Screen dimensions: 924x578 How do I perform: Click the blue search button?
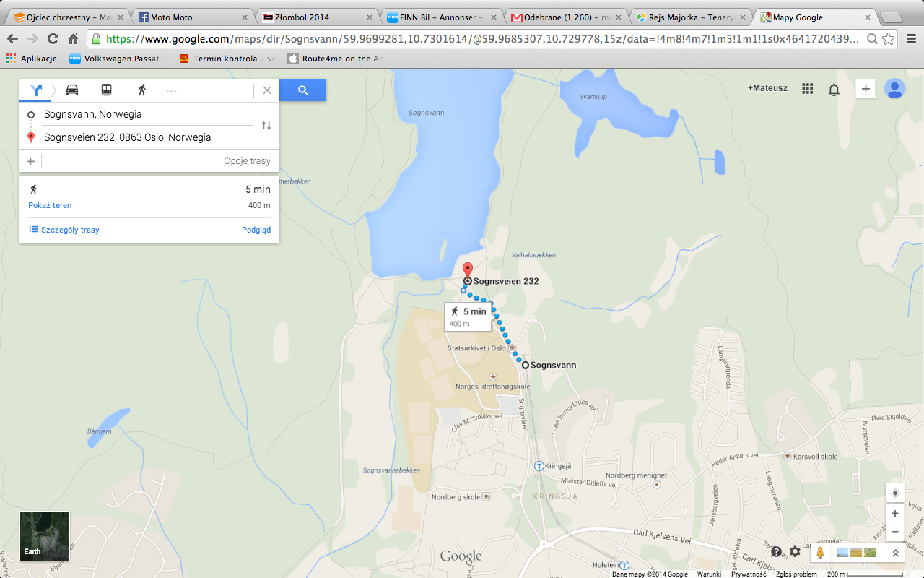point(303,90)
